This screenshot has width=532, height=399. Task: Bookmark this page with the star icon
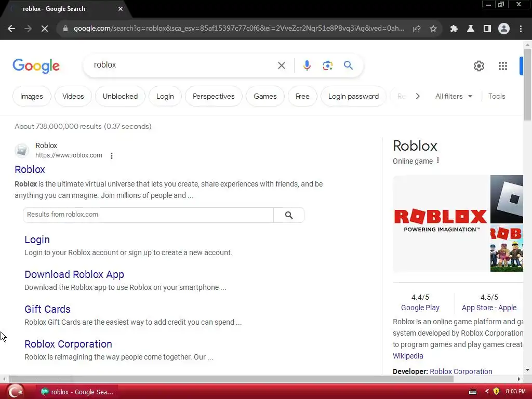pyautogui.click(x=433, y=29)
